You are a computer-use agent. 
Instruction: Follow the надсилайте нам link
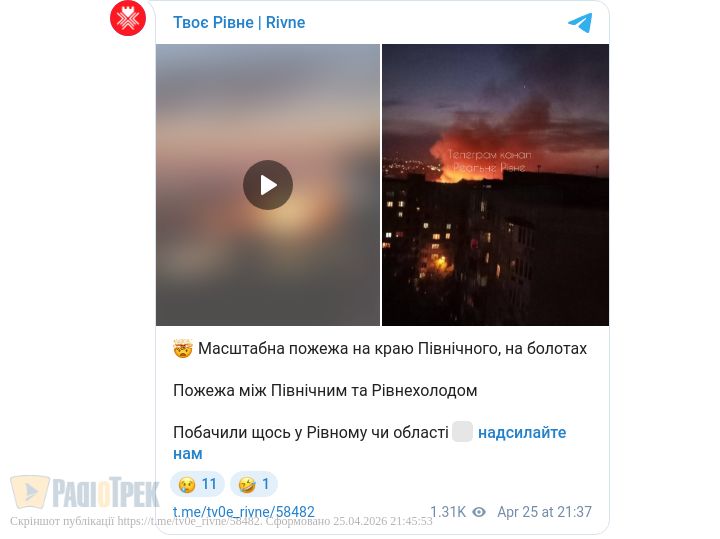(x=370, y=443)
